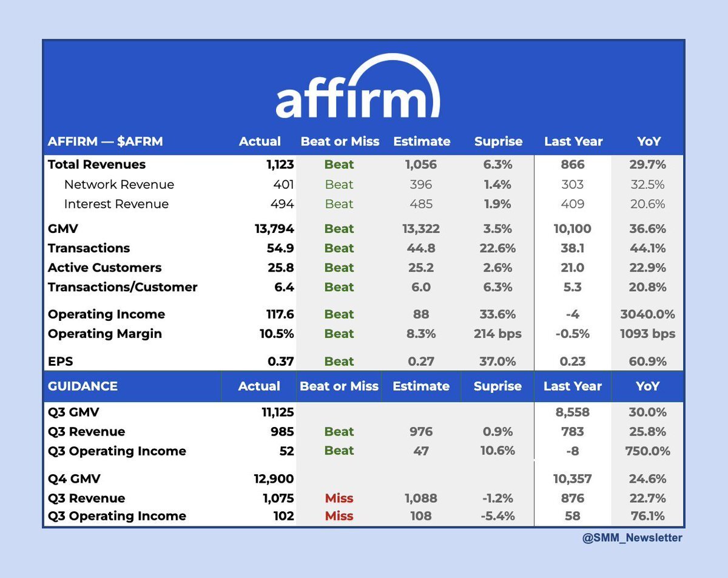728x578 pixels.
Task: Click the Affirm logo at the top
Action: pos(358,87)
